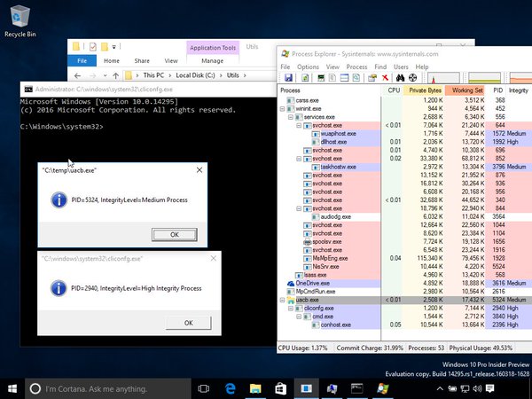Select the csrss.exe process row
The height and width of the screenshot is (399, 532).
click(x=404, y=100)
